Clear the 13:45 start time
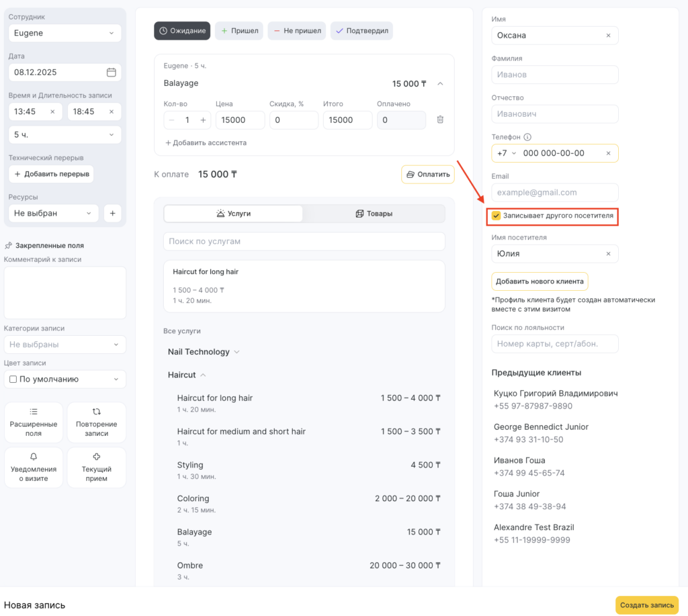Image resolution: width=688 pixels, height=616 pixels. 52,112
